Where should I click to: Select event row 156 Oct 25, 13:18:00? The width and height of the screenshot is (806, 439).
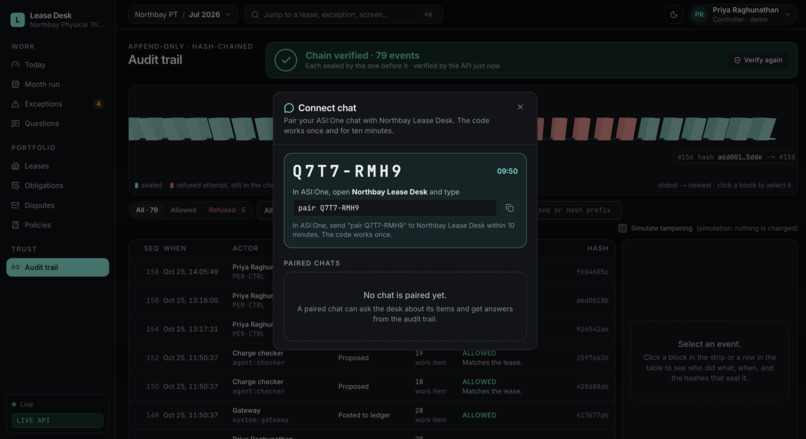[x=372, y=300]
